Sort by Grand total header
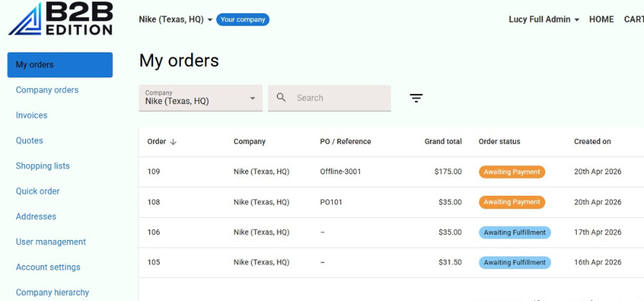This screenshot has height=301, width=644. [x=443, y=141]
